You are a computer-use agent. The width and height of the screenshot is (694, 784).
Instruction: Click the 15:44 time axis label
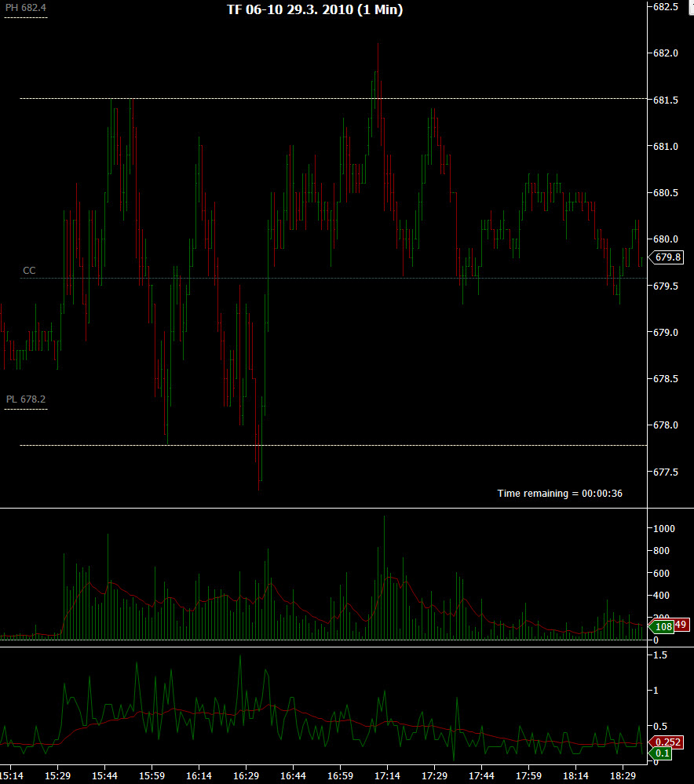point(104,776)
